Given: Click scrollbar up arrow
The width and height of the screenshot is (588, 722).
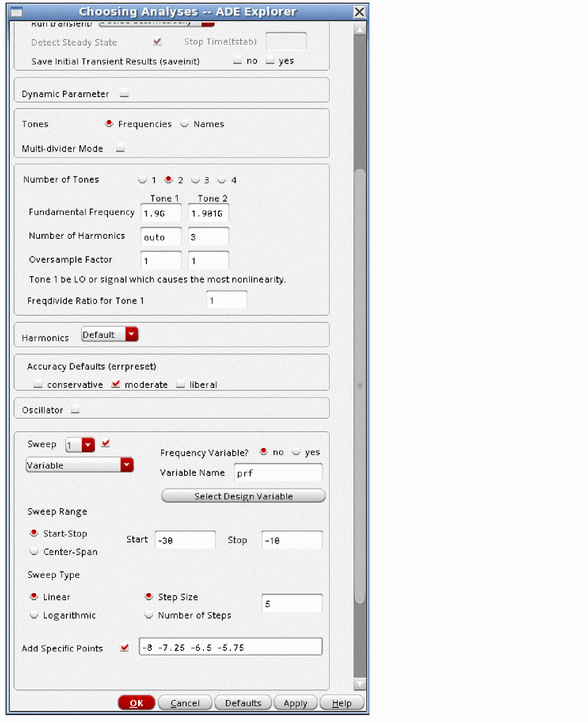Looking at the screenshot, I should 360,29.
